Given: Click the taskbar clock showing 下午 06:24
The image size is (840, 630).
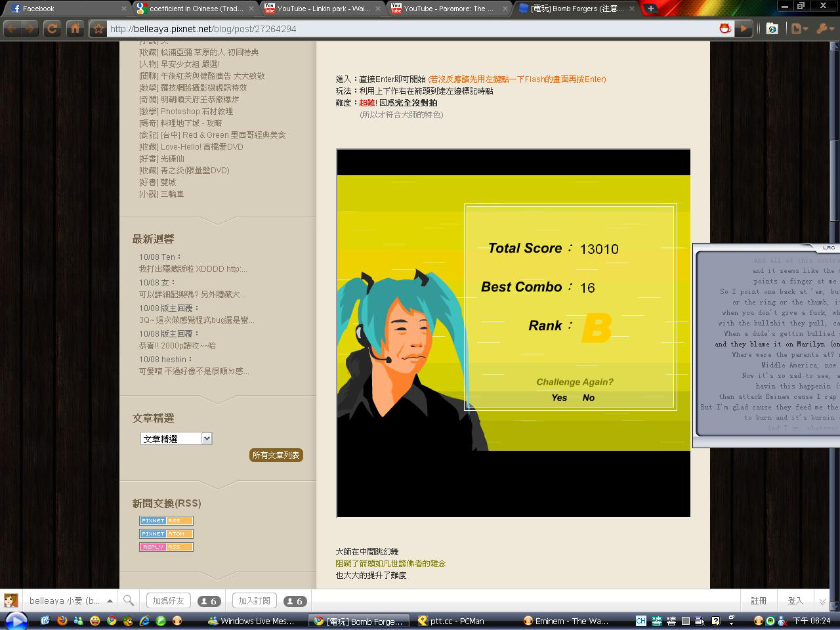Looking at the screenshot, I should (x=811, y=621).
